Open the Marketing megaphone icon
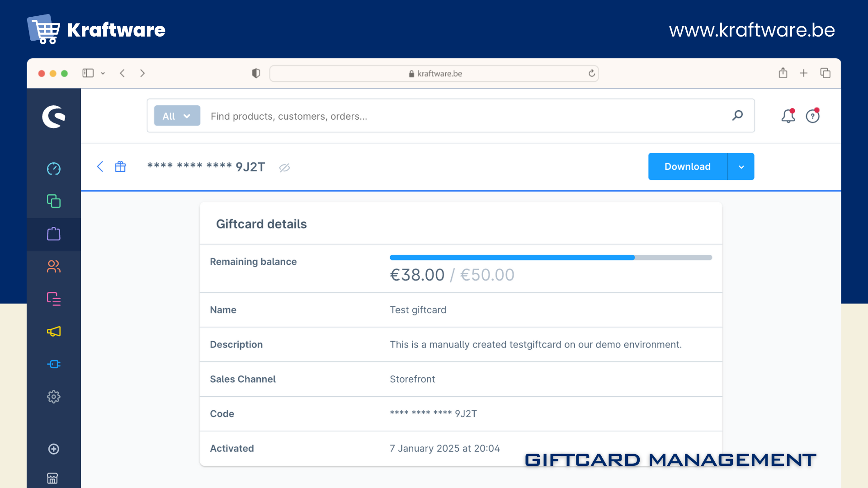Image resolution: width=868 pixels, height=488 pixels. coord(54,332)
